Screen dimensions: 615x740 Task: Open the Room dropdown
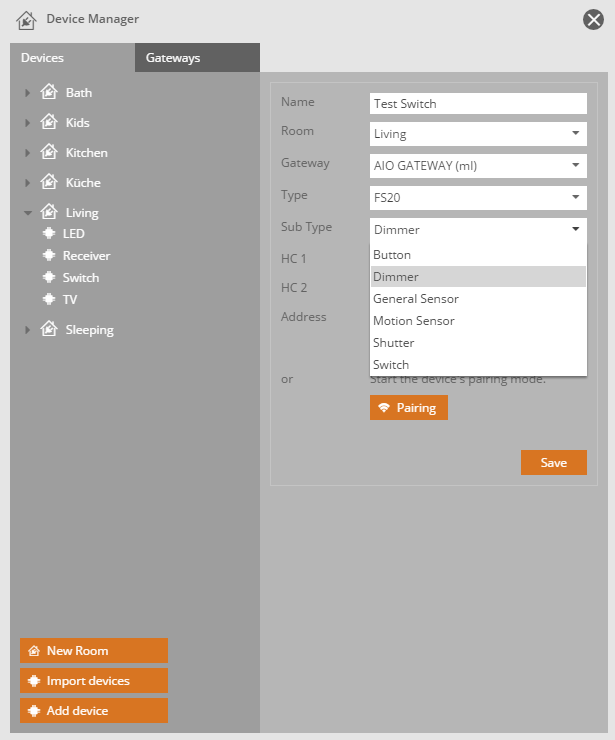[477, 134]
